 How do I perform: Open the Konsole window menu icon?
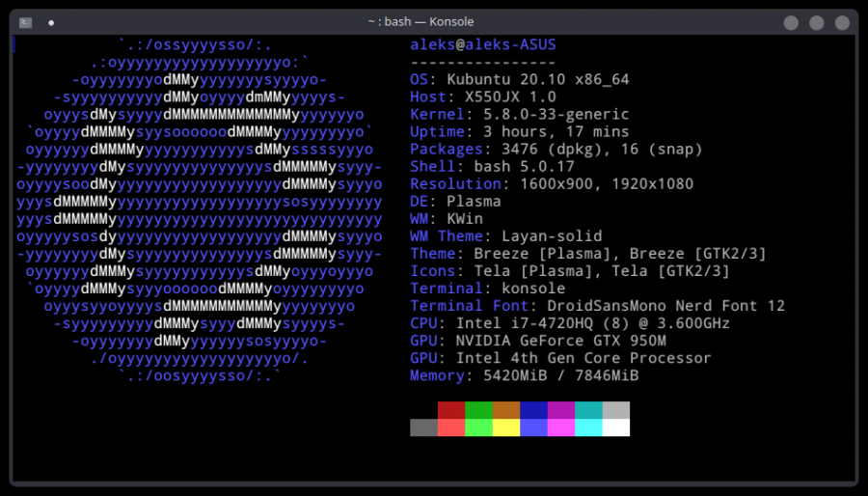tap(26, 22)
